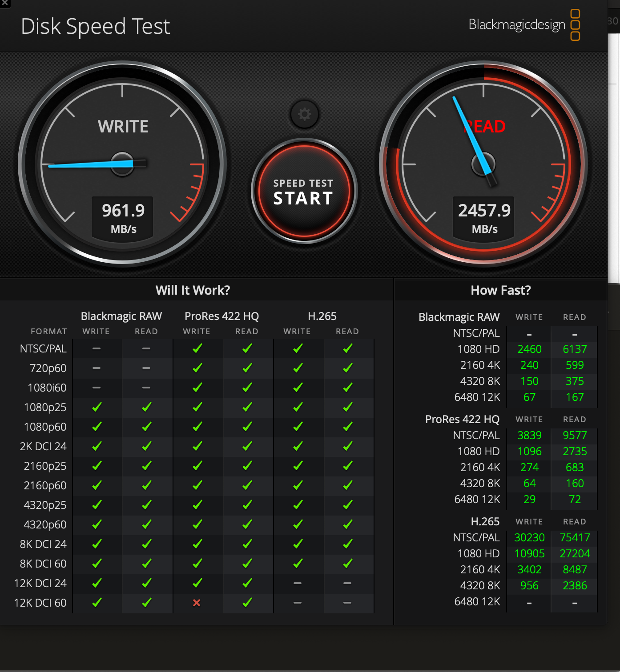Image resolution: width=620 pixels, height=672 pixels.
Task: Click Blackmagic RAW write checkmark for 4320p60
Action: pyautogui.click(x=97, y=524)
